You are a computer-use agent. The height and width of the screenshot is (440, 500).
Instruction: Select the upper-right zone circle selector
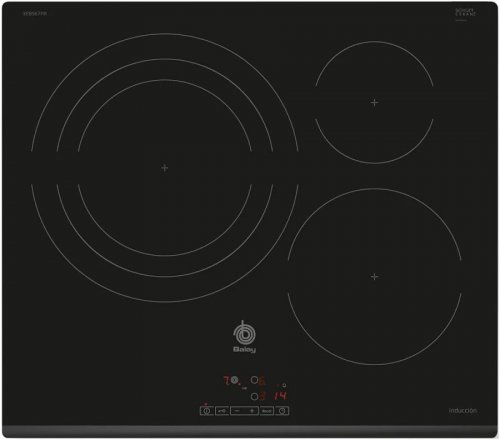pos(254,380)
